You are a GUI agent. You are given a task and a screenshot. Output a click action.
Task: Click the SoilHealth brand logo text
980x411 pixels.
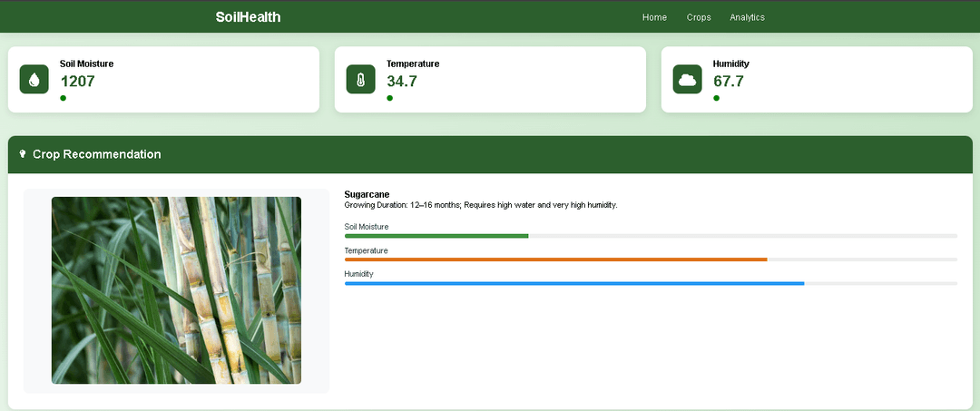[248, 17]
